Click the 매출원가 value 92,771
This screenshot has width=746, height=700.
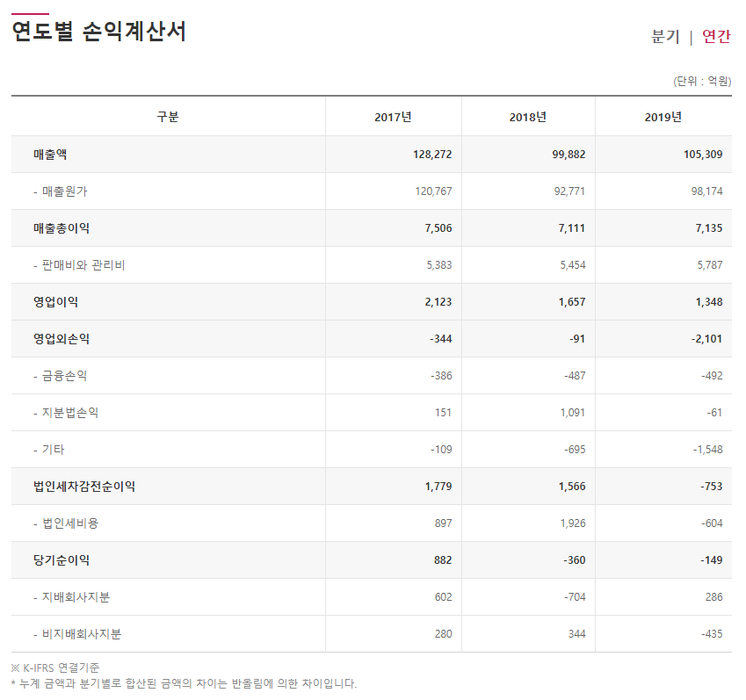pyautogui.click(x=569, y=191)
